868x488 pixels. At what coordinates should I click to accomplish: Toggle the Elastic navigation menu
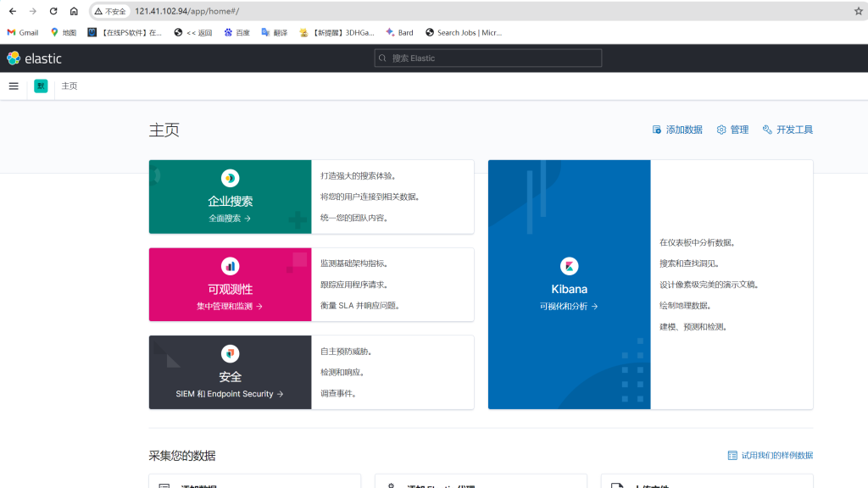tap(14, 86)
